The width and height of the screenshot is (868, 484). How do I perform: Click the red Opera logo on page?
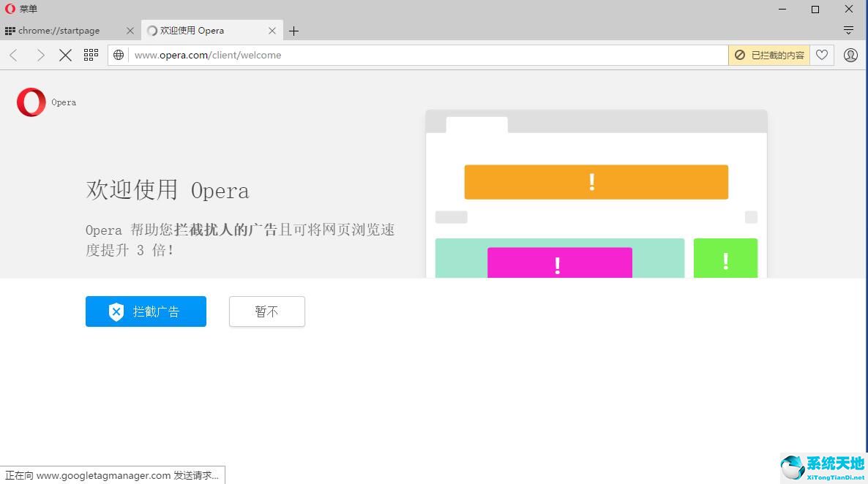pyautogui.click(x=31, y=102)
